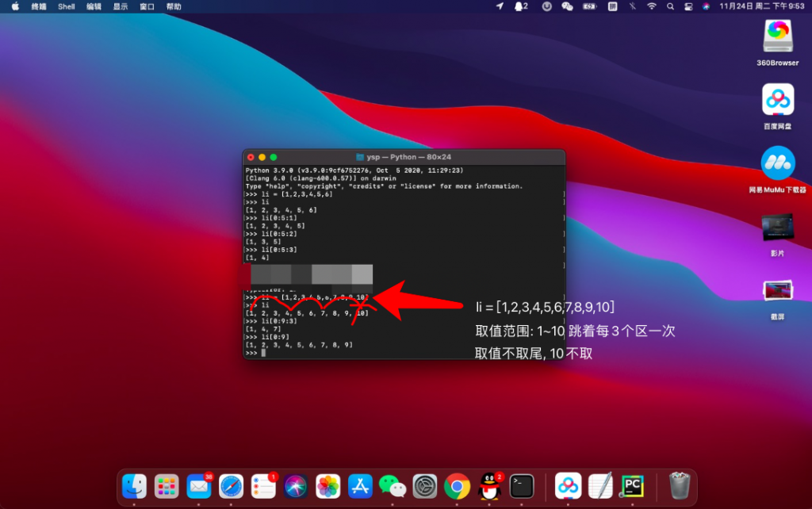The image size is (812, 509).
Task: Click the Siri menu bar icon
Action: [x=706, y=6]
